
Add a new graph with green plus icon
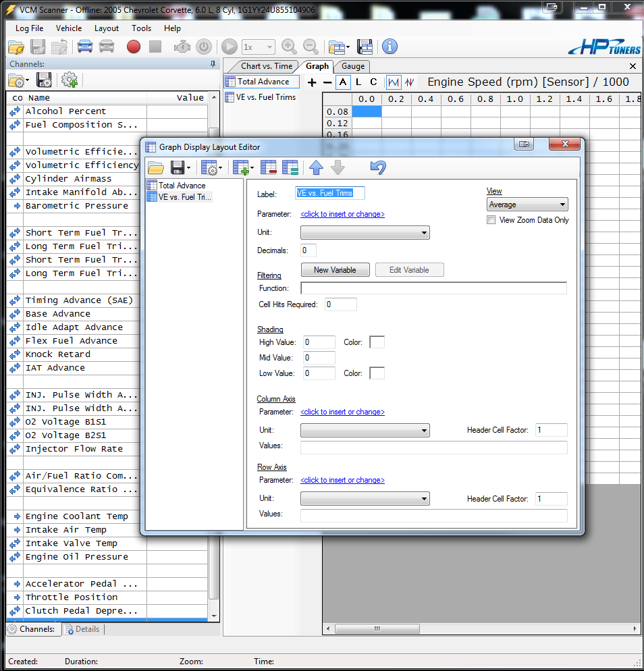click(240, 167)
